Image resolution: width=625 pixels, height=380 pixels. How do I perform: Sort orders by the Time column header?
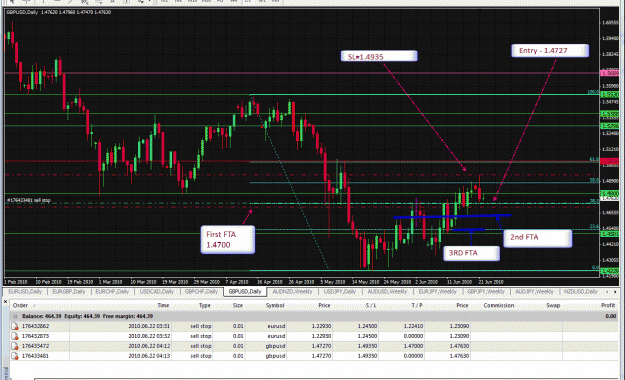163,305
